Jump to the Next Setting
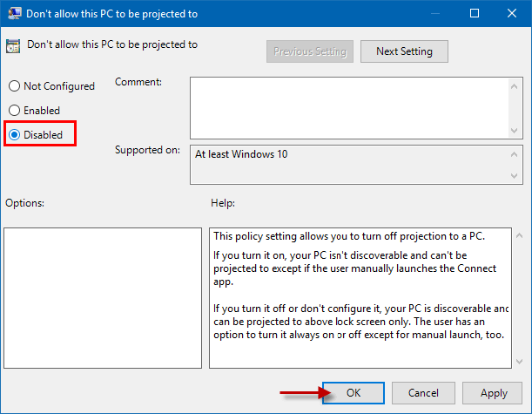Viewport: 532px width, 414px height. 403,51
